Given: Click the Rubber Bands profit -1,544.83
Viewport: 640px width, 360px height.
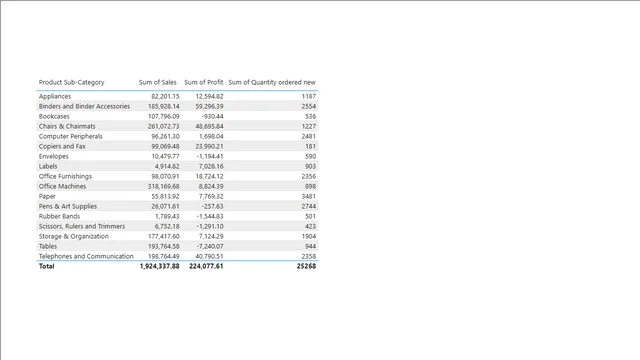Looking at the screenshot, I should [210, 216].
